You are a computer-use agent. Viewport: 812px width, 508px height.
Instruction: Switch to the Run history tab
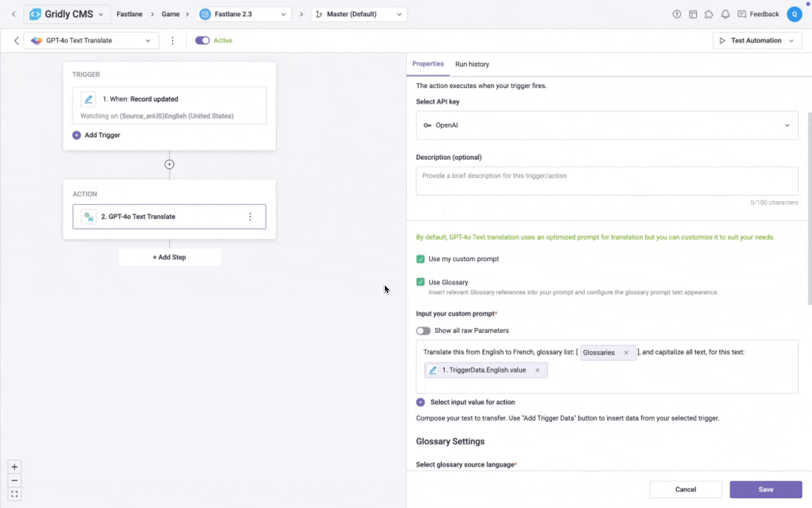click(x=472, y=64)
